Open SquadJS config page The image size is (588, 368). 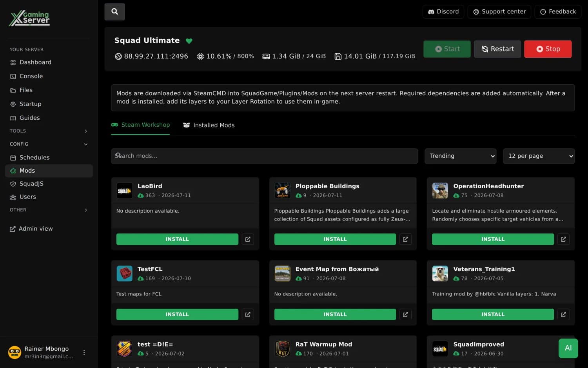click(49, 184)
